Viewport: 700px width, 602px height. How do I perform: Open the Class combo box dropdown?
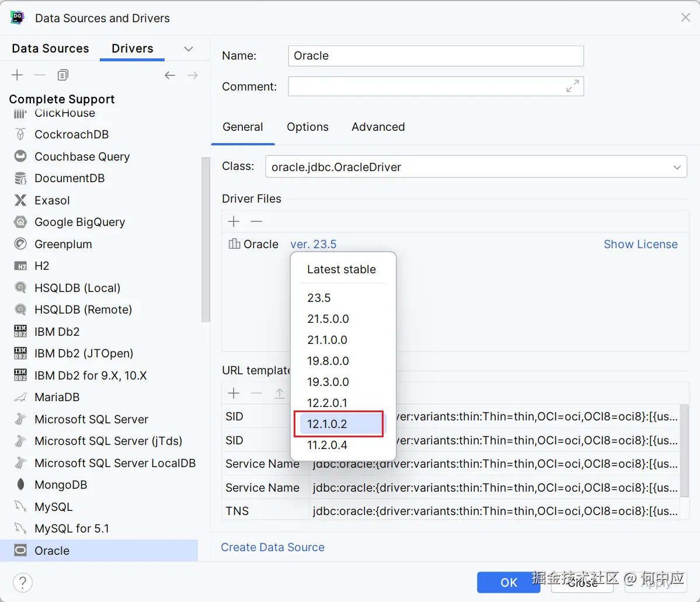[x=677, y=167]
